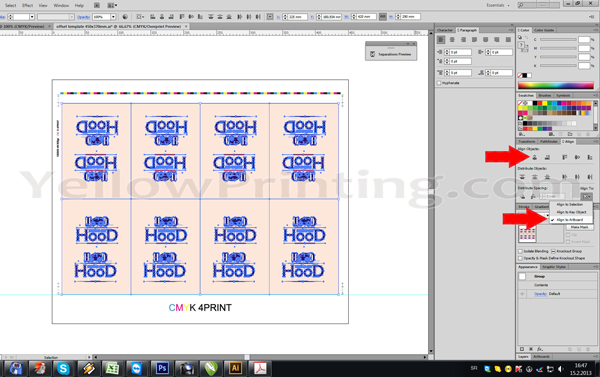Click Horizontal Distribute Space icon
The width and height of the screenshot is (600, 377).
point(533,196)
